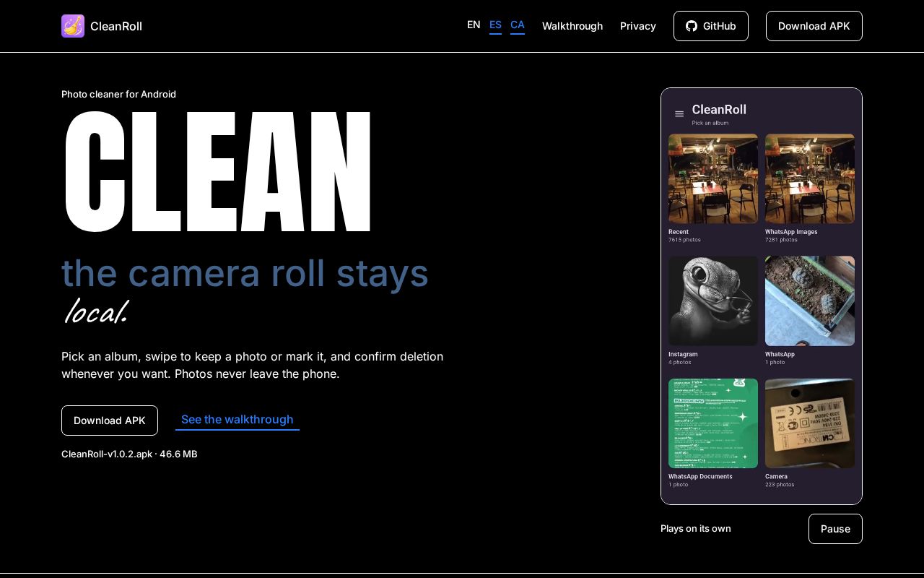924x578 pixels.
Task: Click the 'Plays on its own' label
Action: click(x=696, y=529)
